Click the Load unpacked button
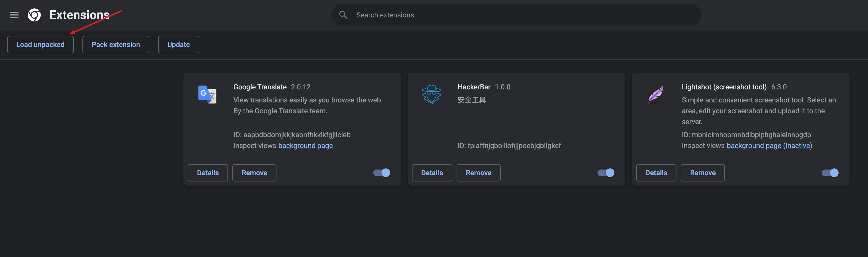The width and height of the screenshot is (868, 257). pos(41,44)
